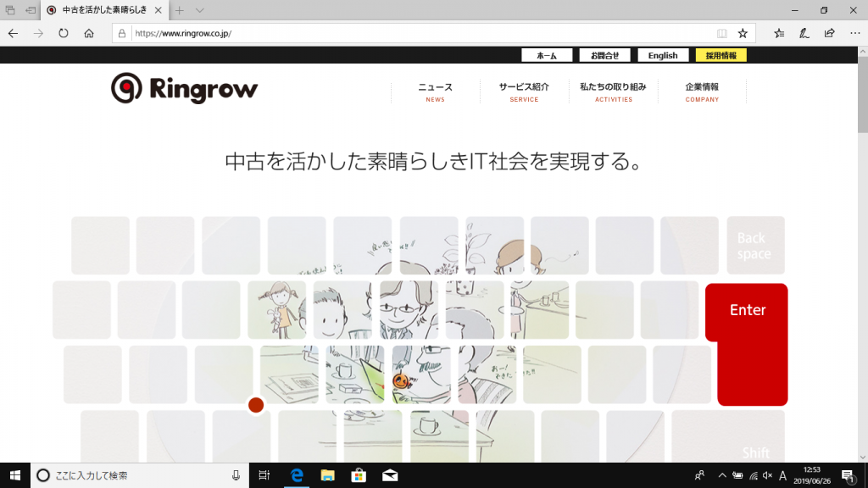Expand hidden system tray icons with the chevron
Screen dimensions: 868x488
(x=723, y=476)
